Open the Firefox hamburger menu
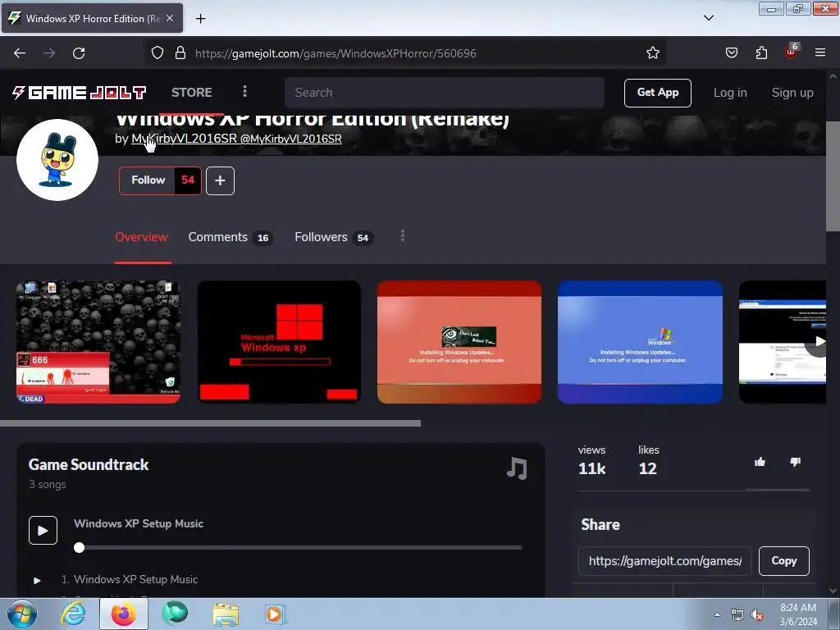The image size is (840, 630). [x=820, y=53]
